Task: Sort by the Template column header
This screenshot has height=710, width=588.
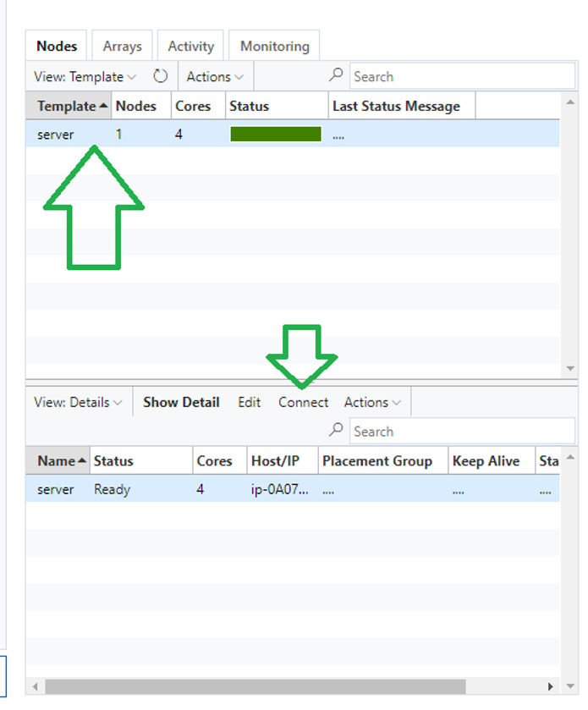Action: click(x=69, y=106)
